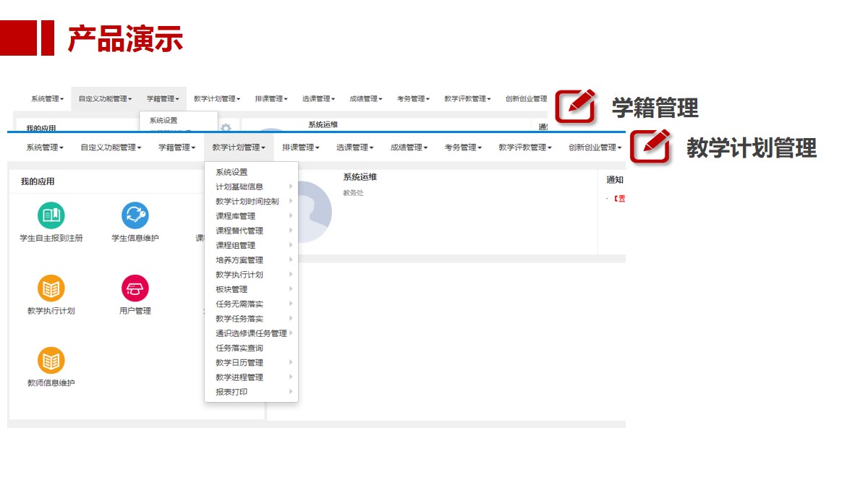Click the red edit icon beside 学籍管理 heading
Viewport: 868px width, 488px height.
click(x=575, y=106)
